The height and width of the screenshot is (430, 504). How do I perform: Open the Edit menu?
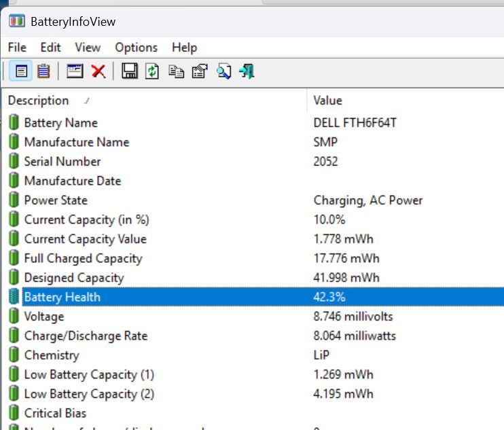pos(50,48)
